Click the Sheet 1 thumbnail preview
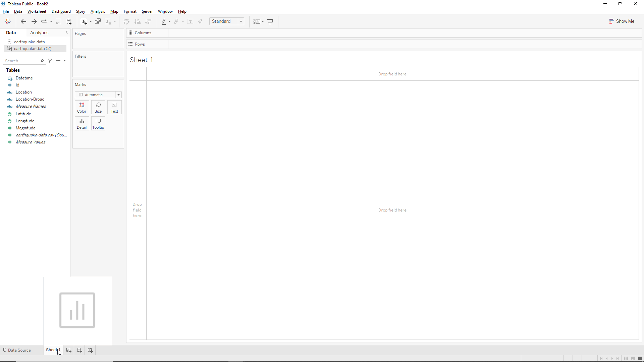The height and width of the screenshot is (362, 644). pos(78,311)
